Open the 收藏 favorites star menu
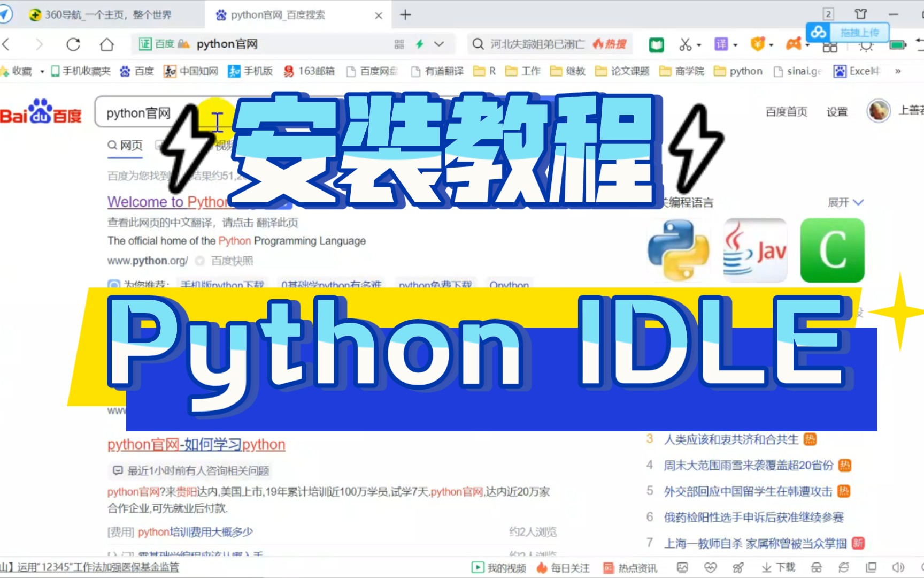 (x=16, y=71)
